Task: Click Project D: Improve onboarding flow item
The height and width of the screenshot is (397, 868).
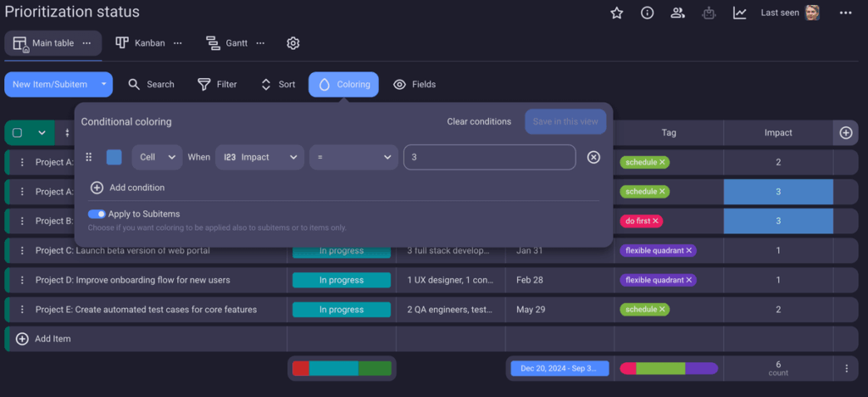Action: (x=133, y=280)
